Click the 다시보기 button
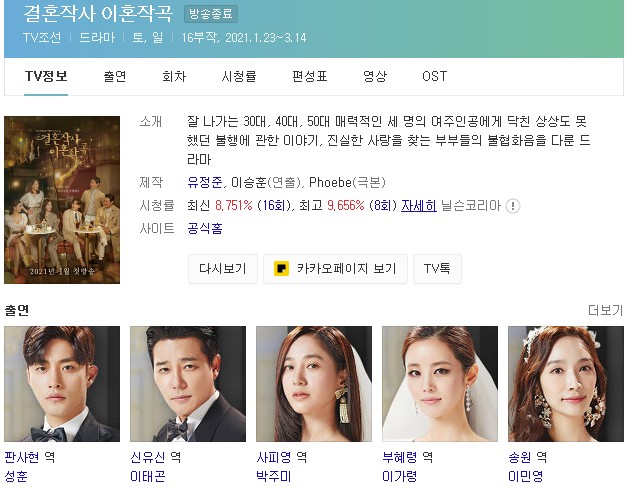 [x=223, y=268]
